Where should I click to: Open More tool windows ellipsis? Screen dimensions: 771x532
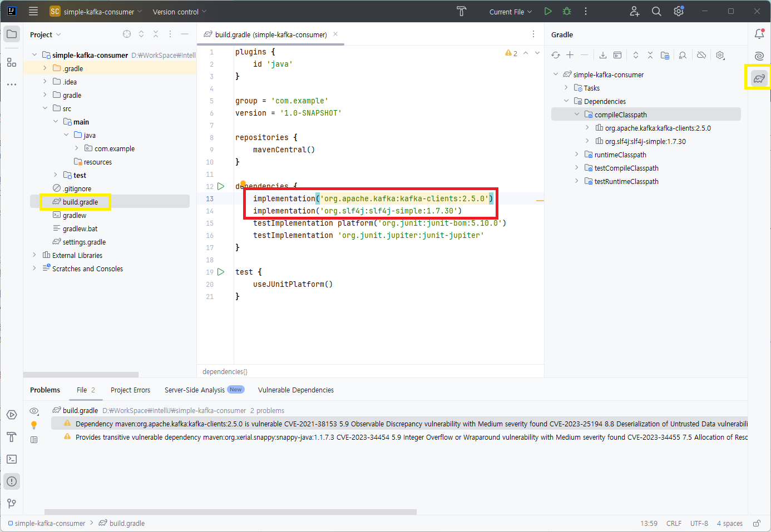point(12,84)
